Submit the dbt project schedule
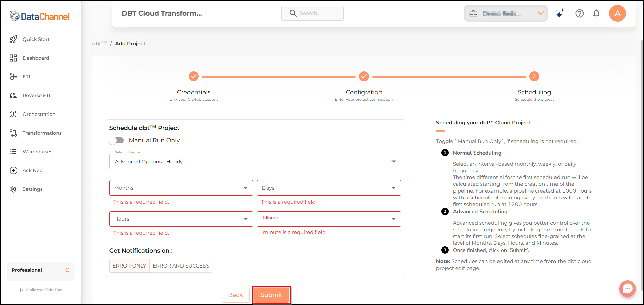The height and width of the screenshot is (305, 644). (x=271, y=295)
